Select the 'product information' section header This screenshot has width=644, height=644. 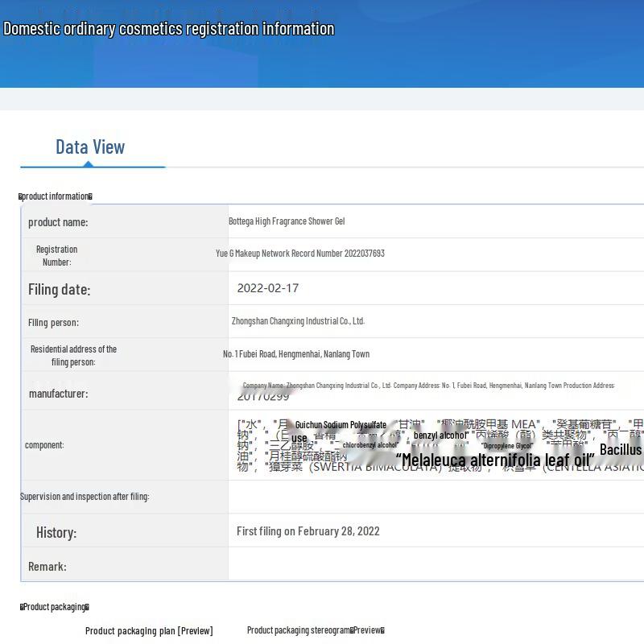(x=56, y=196)
